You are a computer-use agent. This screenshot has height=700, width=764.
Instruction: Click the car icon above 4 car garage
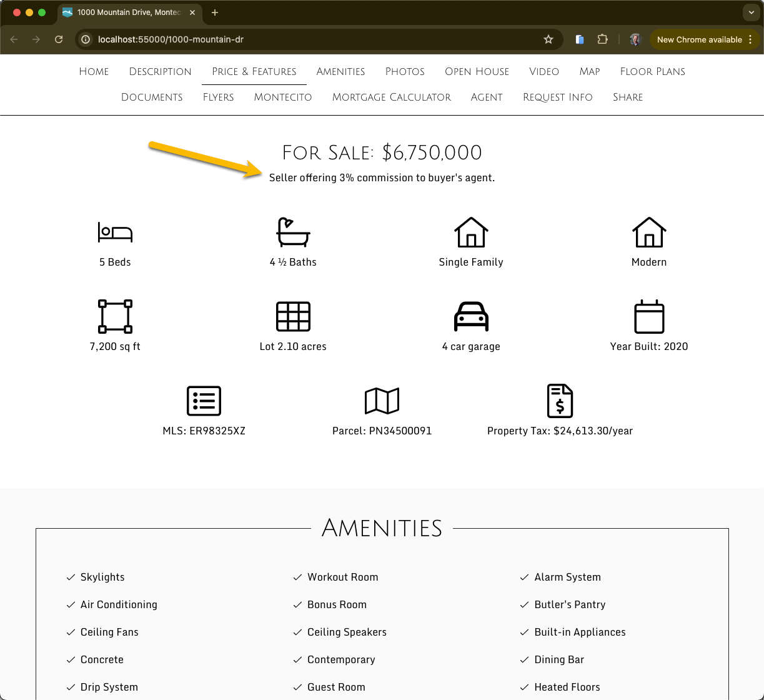point(471,316)
